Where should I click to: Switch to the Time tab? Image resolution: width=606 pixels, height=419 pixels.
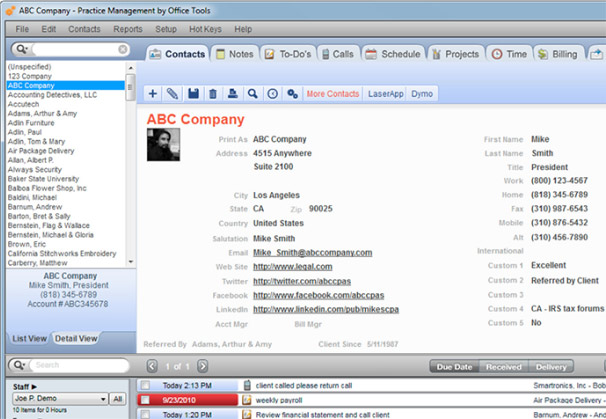(509, 54)
